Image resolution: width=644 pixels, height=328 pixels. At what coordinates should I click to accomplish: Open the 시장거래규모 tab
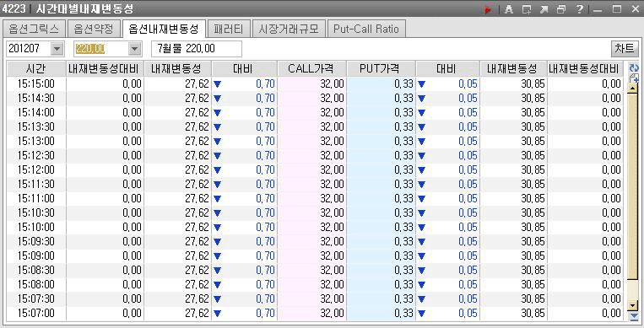(289, 30)
